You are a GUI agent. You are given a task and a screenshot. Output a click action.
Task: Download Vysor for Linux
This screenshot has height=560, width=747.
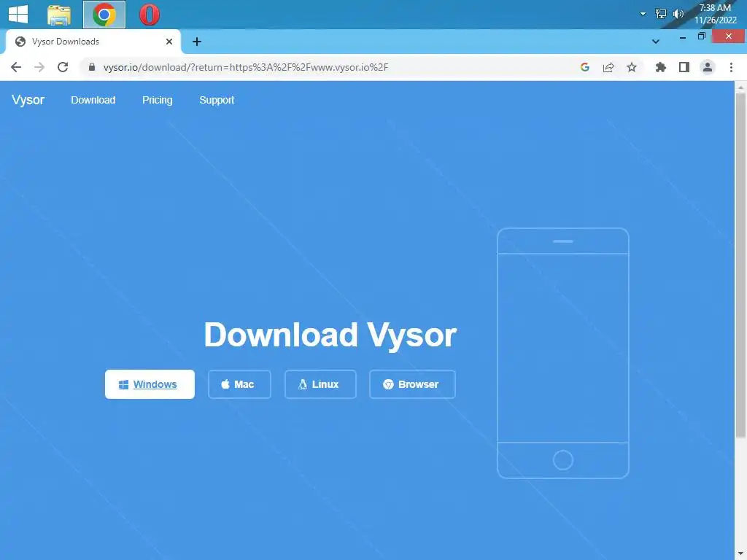320,384
